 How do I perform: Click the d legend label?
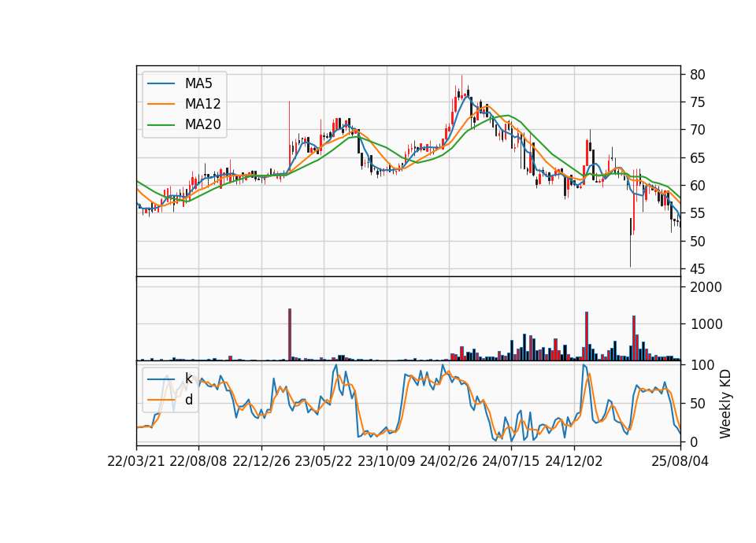pyautogui.click(x=189, y=400)
